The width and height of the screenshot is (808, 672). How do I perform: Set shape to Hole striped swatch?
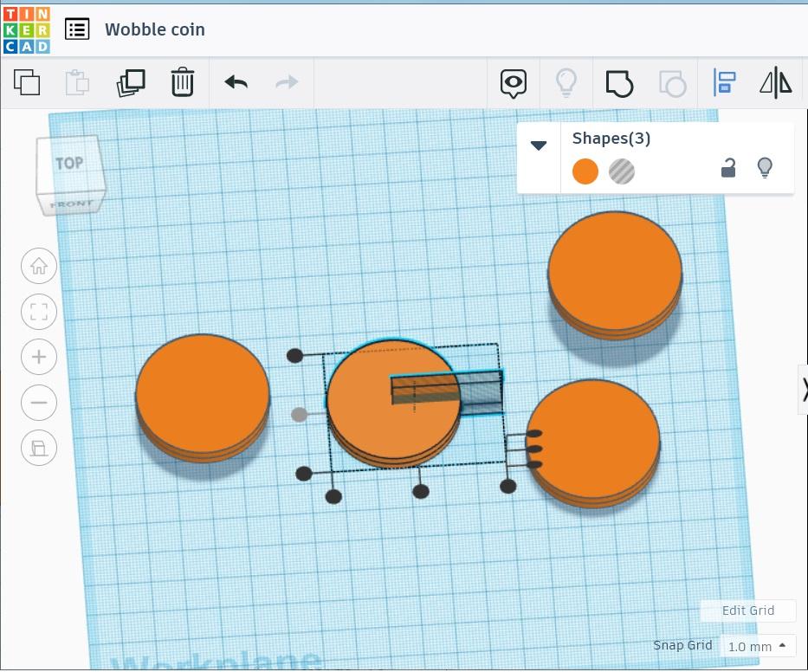[x=622, y=171]
